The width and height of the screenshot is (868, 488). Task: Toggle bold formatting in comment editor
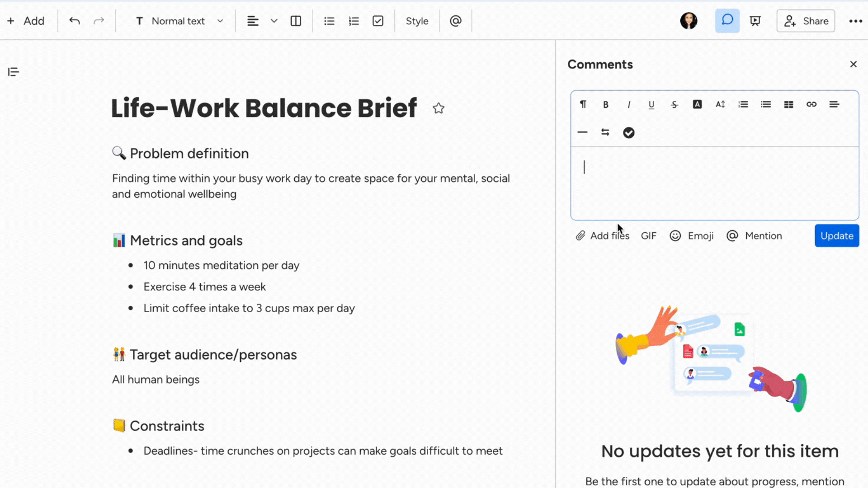606,103
